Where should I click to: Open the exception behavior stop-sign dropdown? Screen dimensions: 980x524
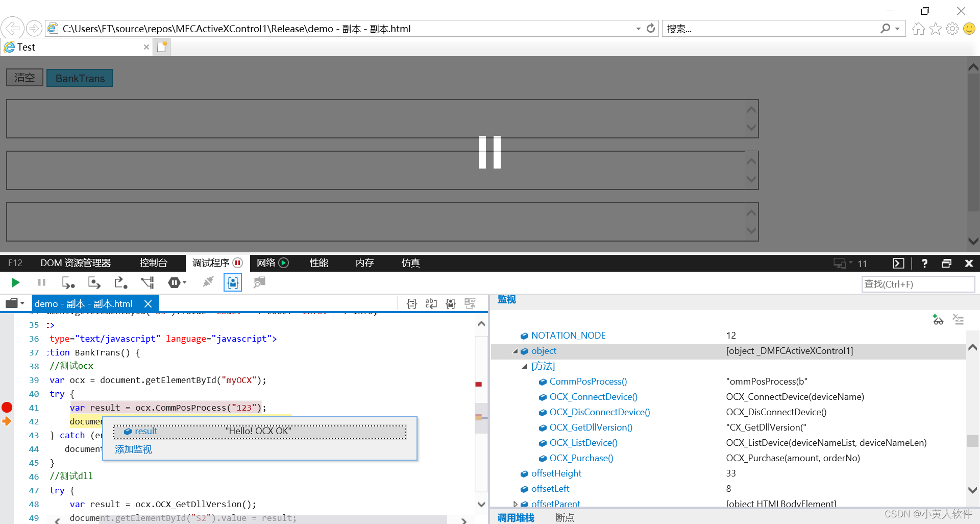(x=177, y=282)
